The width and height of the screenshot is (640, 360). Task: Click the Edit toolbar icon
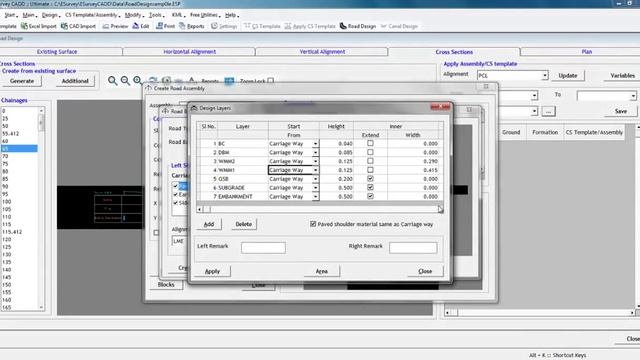(141, 26)
